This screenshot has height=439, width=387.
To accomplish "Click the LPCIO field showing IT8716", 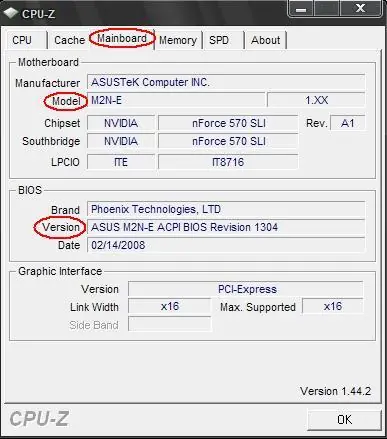I will point(228,162).
